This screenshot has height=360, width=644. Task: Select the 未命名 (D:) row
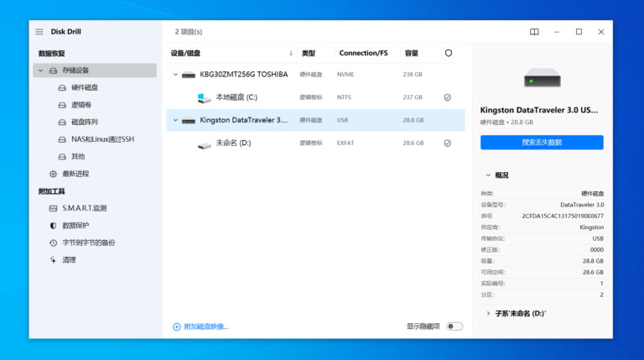pyautogui.click(x=315, y=143)
